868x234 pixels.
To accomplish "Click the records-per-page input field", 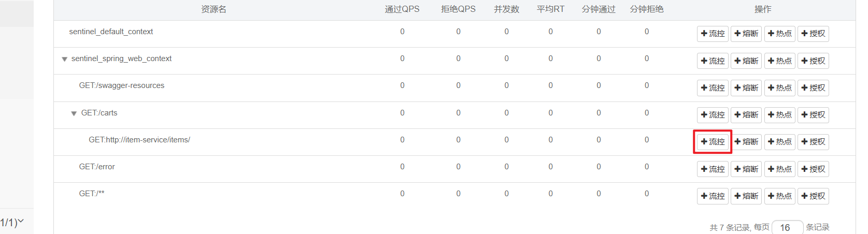I will click(x=787, y=227).
